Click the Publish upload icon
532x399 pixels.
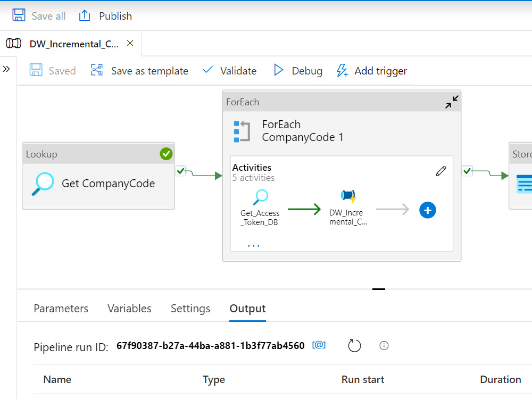pos(85,15)
